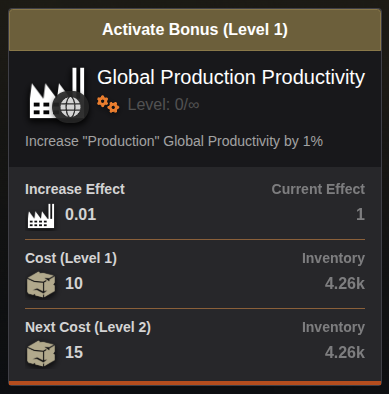Click the Inventory label beside Cost (Level 1)
This screenshot has height=394, width=389.
[333, 258]
